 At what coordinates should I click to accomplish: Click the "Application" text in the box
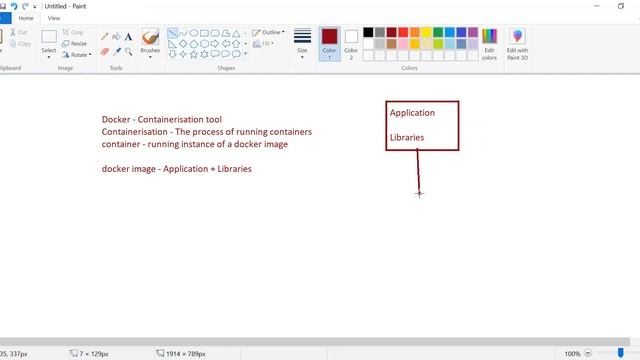[x=412, y=113]
